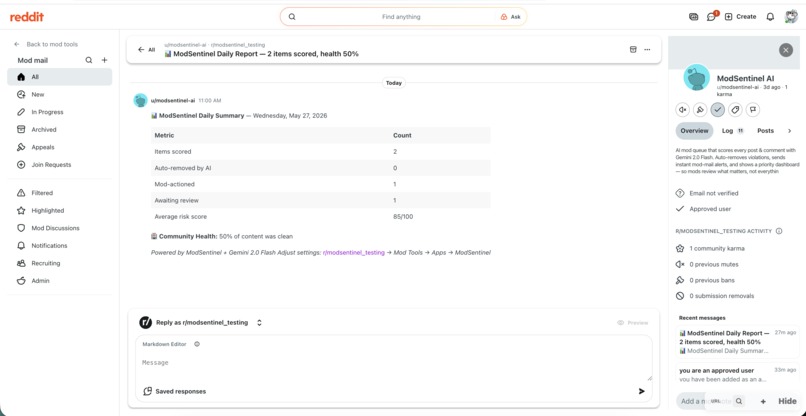Toggle approved user checkmark button
806x416 pixels.
coord(718,110)
